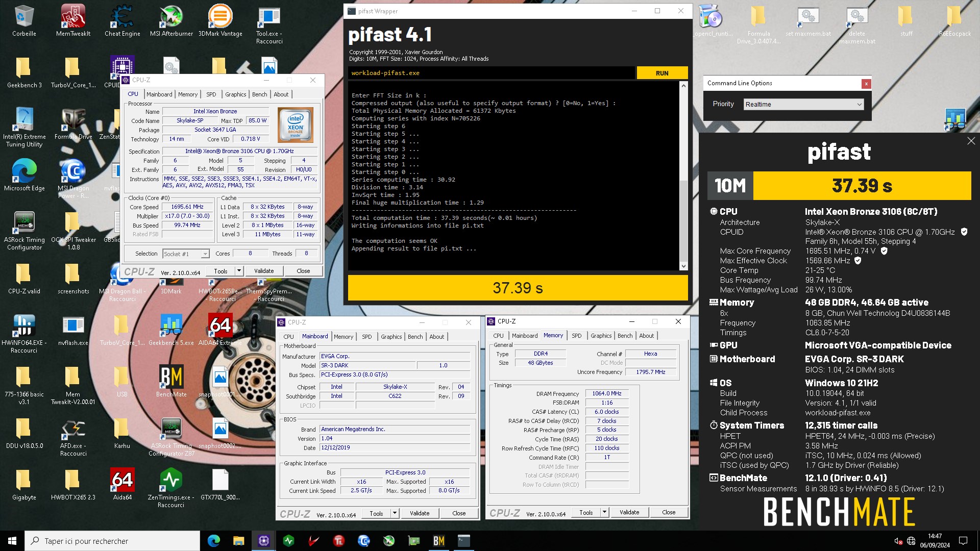Click the BenchMate BM taskbar icon

[439, 541]
